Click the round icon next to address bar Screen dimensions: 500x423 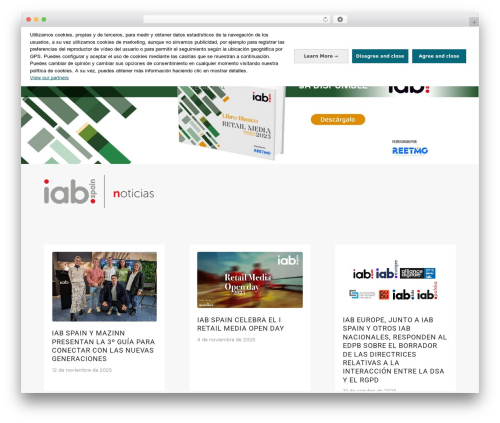coord(340,20)
